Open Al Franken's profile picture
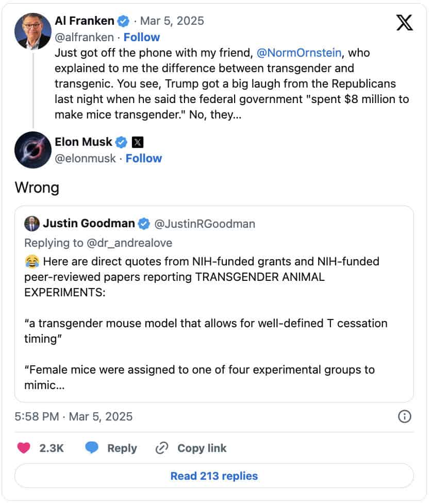Screen dimensions: 431x504 click(x=32, y=31)
